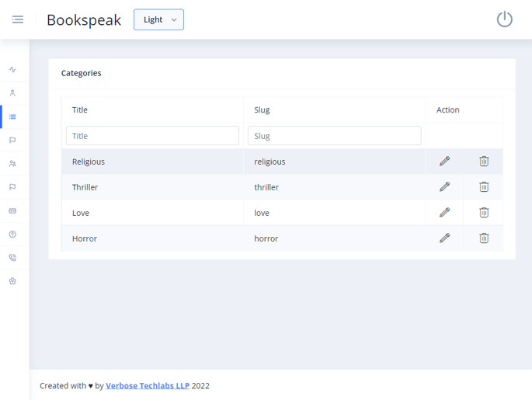Open the activity pulse sidebar item

click(x=12, y=70)
